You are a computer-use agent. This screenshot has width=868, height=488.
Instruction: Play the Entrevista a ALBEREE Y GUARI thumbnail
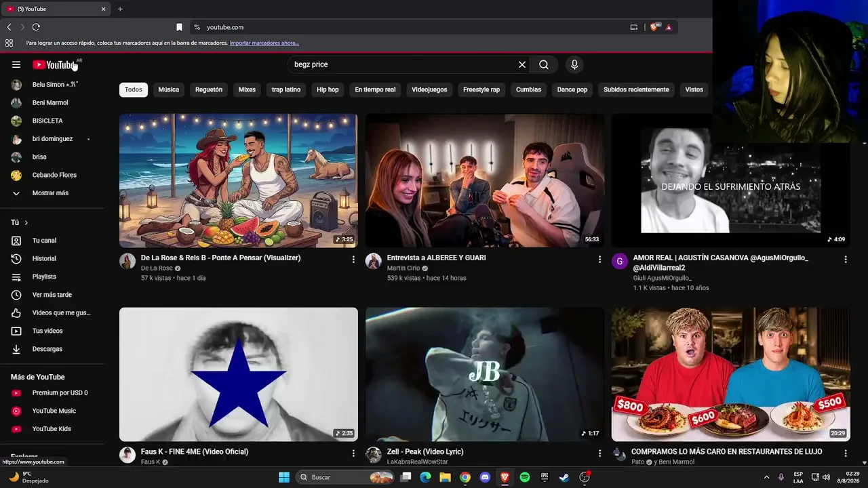[x=485, y=180]
